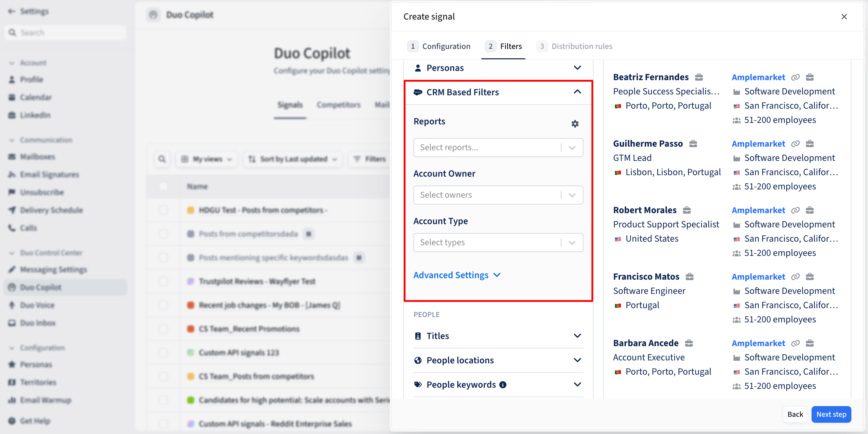The image size is (868, 434).
Task: Click the Back button
Action: [795, 414]
